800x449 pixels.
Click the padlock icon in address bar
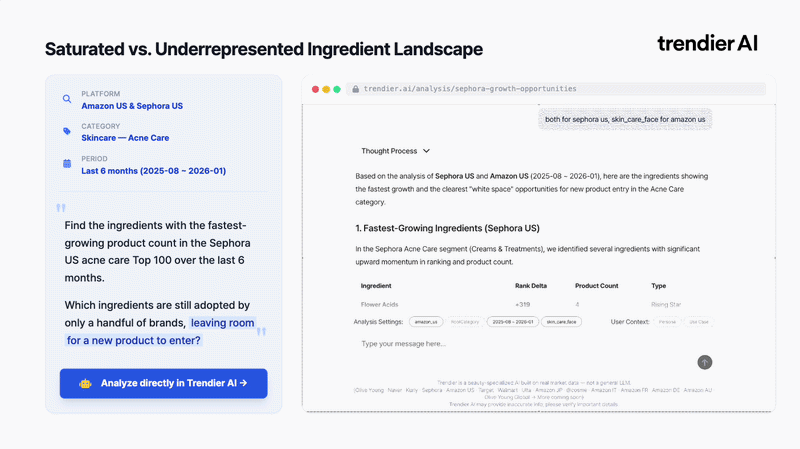(355, 89)
